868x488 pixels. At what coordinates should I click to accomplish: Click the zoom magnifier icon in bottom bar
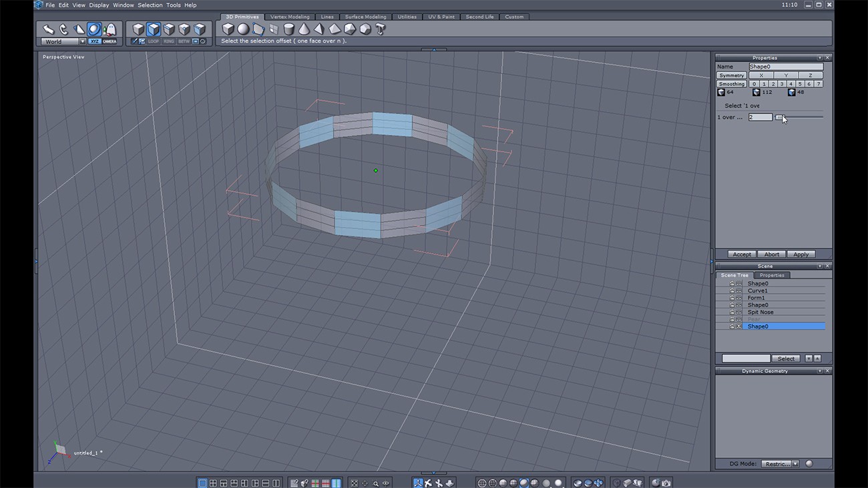click(376, 483)
